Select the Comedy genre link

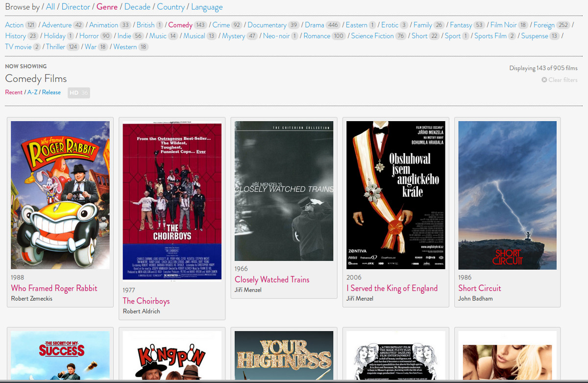point(180,25)
